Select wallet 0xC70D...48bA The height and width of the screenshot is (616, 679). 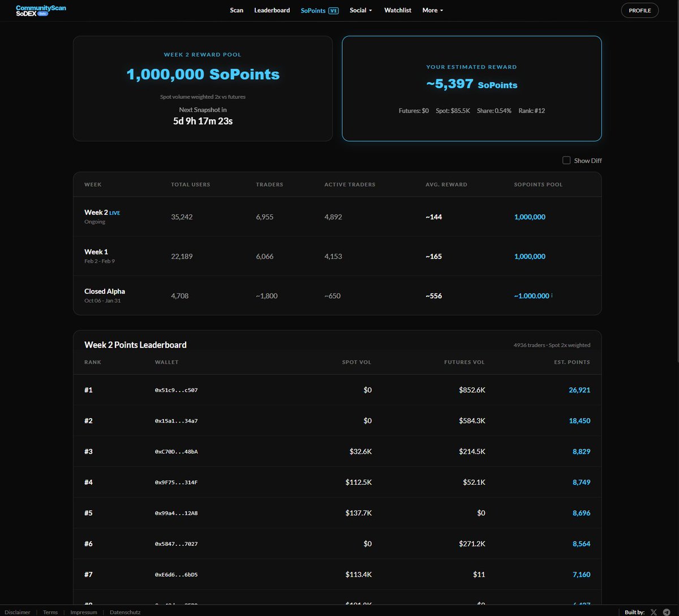pyautogui.click(x=176, y=451)
